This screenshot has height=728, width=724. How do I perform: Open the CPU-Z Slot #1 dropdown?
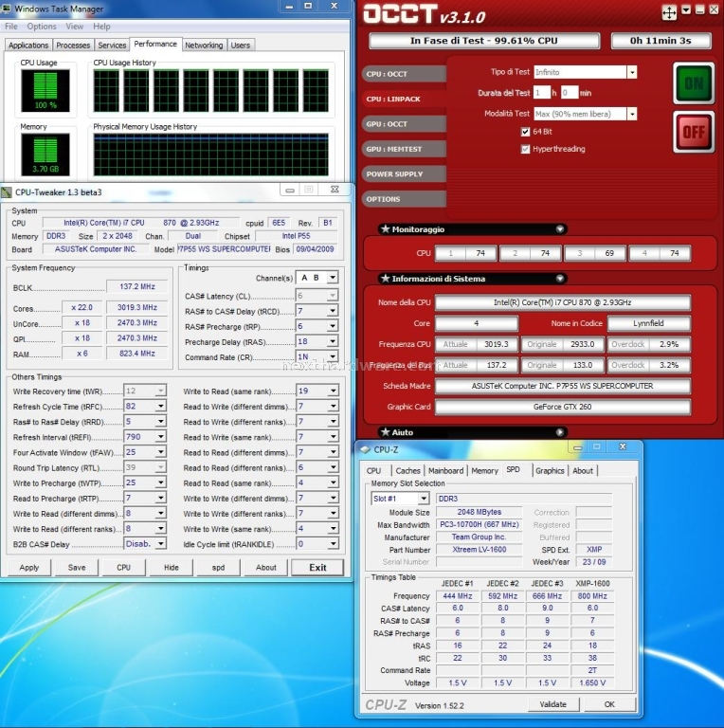pos(424,499)
